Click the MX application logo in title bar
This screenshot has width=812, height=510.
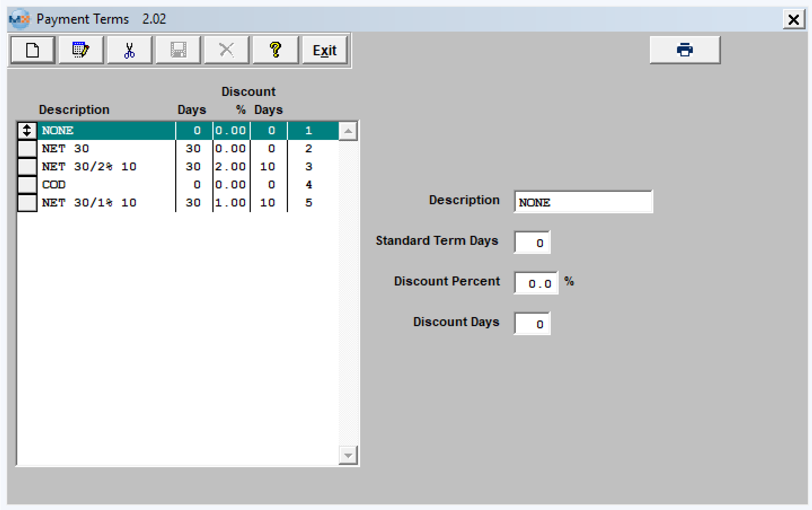pyautogui.click(x=20, y=19)
